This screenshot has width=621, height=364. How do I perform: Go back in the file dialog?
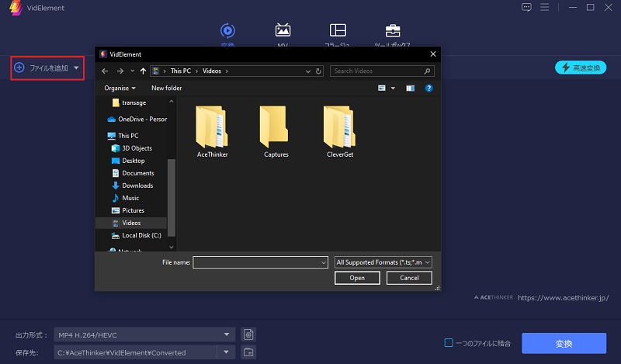pos(105,71)
